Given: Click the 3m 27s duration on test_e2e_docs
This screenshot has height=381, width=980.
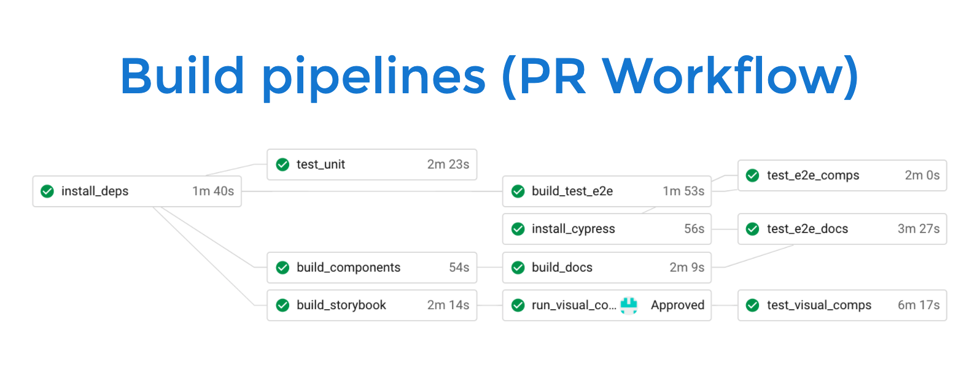Looking at the screenshot, I should tap(918, 229).
